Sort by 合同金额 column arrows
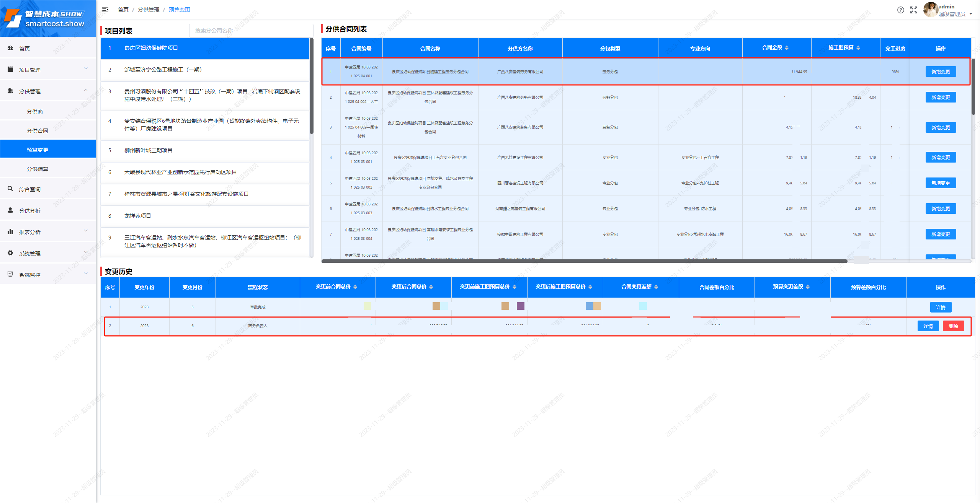 [787, 48]
